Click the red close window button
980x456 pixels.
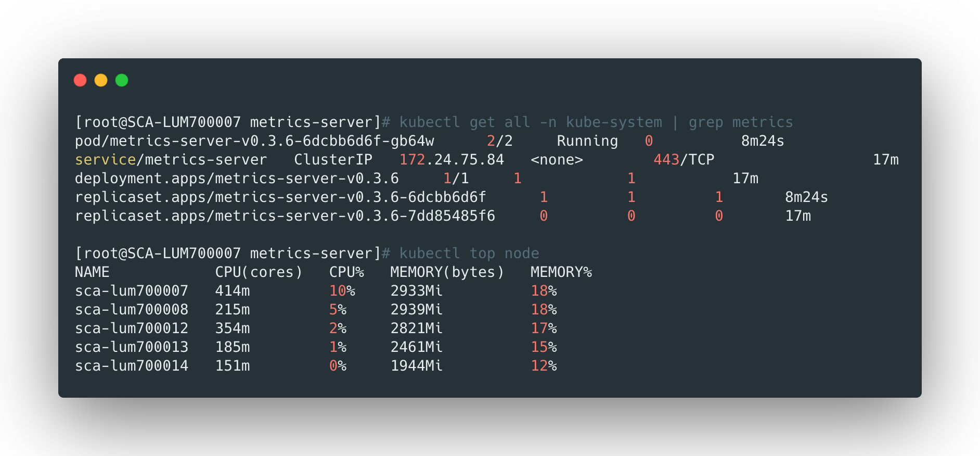click(x=80, y=80)
